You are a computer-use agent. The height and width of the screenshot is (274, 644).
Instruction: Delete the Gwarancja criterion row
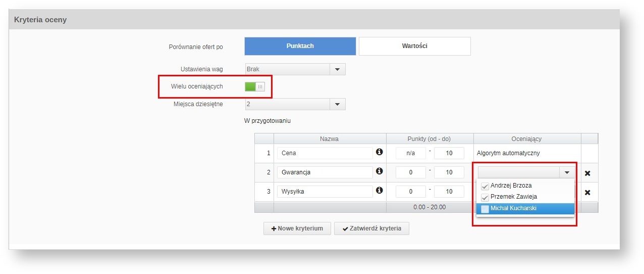pyautogui.click(x=587, y=173)
